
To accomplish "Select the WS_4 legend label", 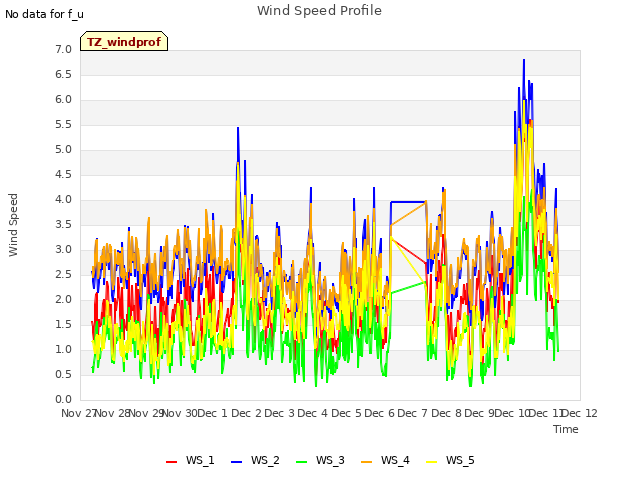I will [x=395, y=460].
